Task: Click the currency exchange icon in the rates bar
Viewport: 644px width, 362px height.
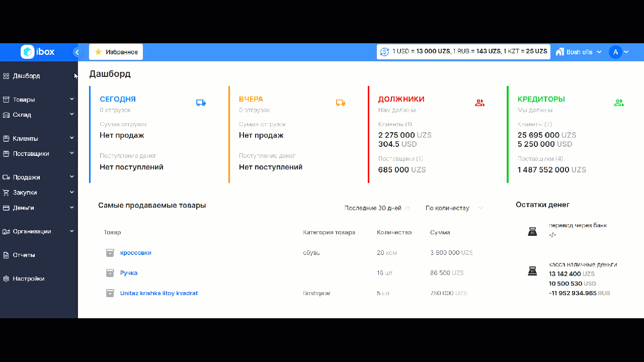Action: click(384, 51)
